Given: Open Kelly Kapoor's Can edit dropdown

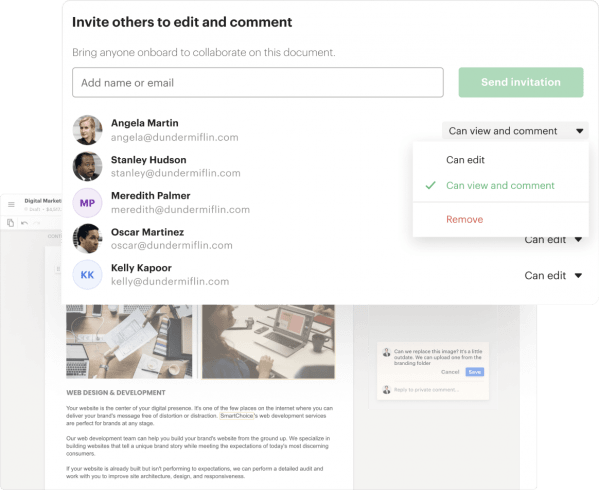Looking at the screenshot, I should pos(553,275).
